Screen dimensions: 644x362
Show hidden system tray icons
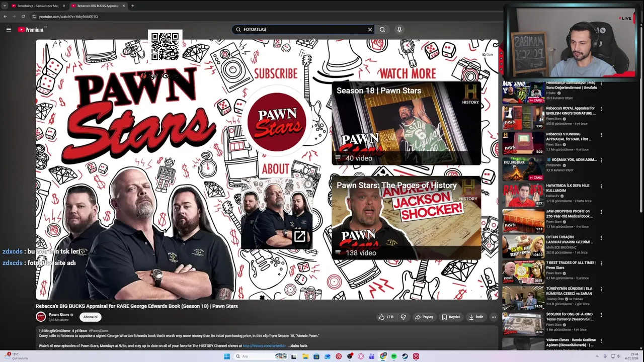point(597,356)
